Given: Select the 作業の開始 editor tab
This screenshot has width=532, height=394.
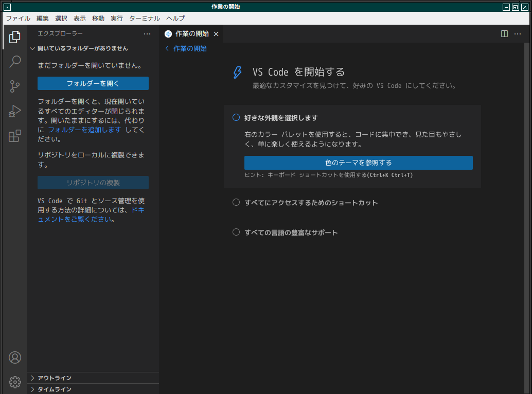Looking at the screenshot, I should (191, 34).
